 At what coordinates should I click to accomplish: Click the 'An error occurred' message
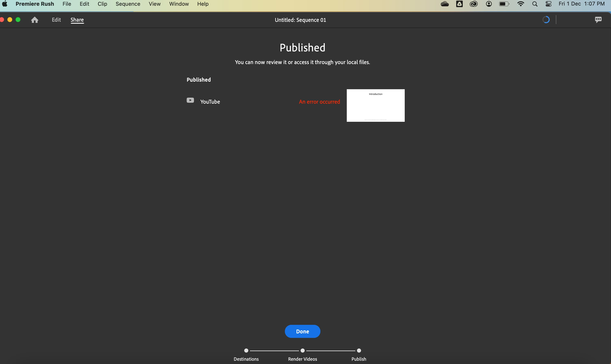(319, 102)
